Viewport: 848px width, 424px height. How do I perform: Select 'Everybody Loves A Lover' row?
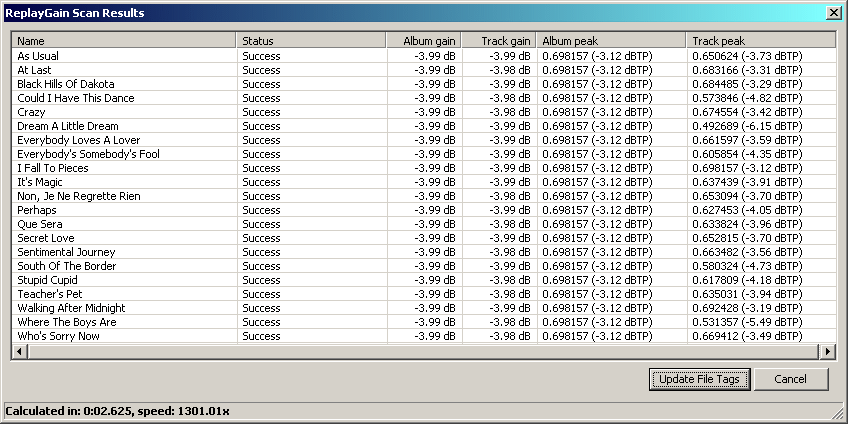click(423, 140)
